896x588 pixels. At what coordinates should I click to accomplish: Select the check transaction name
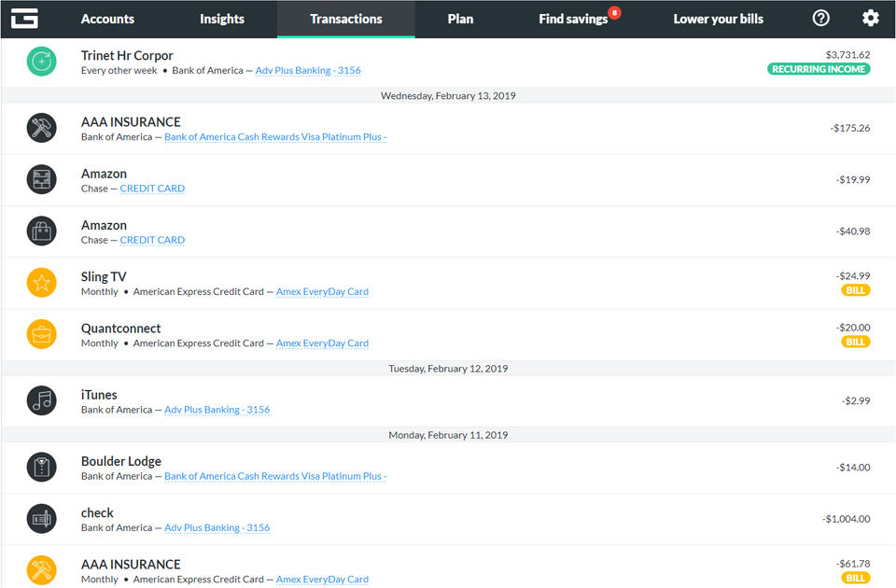[97, 513]
